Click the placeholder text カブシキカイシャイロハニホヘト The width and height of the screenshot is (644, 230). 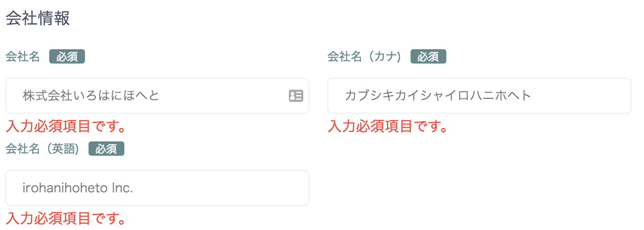point(438,96)
